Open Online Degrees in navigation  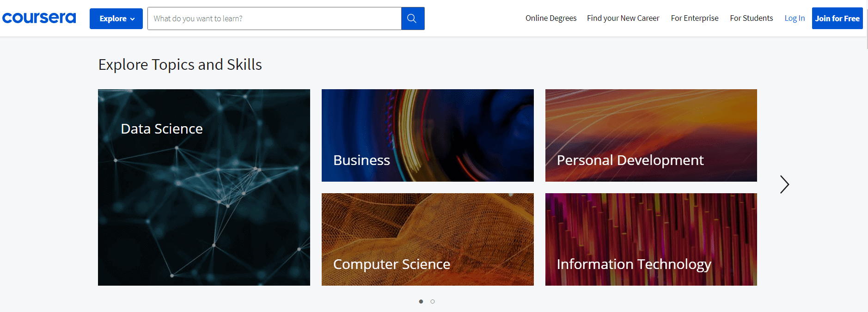[x=551, y=18]
